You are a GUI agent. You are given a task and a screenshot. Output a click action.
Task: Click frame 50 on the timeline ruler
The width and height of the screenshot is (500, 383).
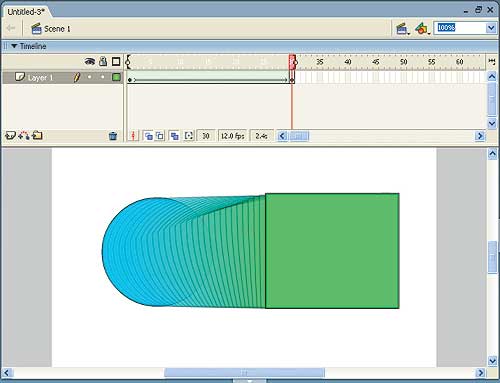click(x=404, y=62)
